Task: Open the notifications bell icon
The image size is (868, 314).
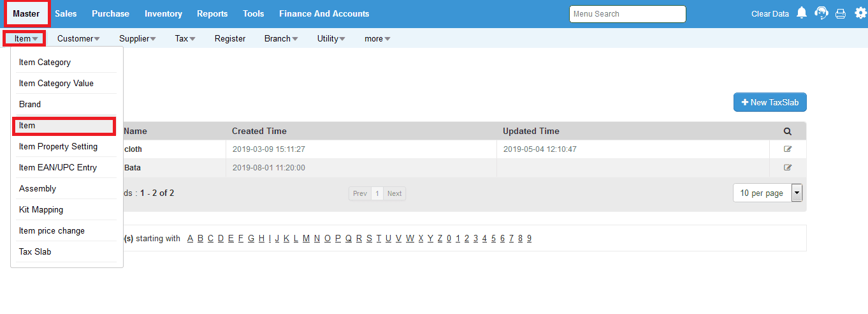Action: coord(802,13)
